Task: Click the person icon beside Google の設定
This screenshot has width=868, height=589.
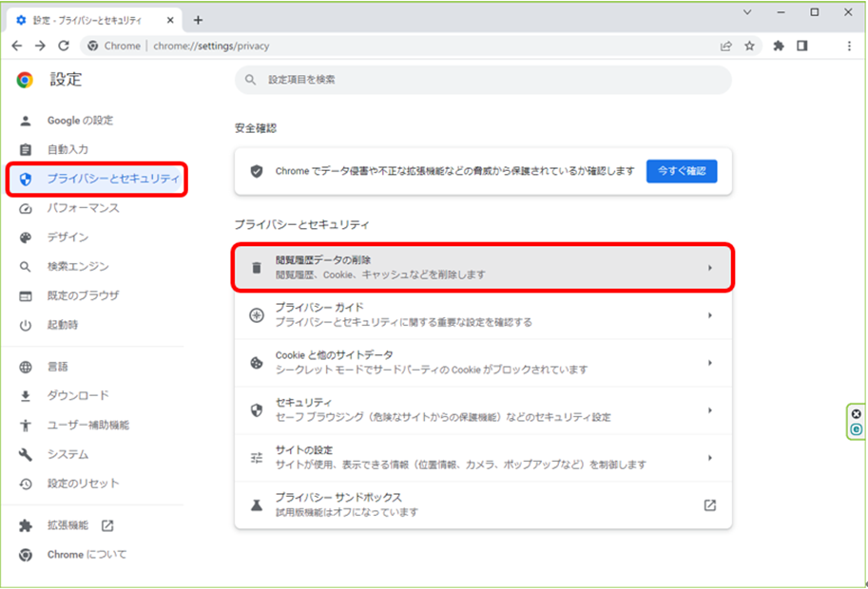Action: click(26, 121)
